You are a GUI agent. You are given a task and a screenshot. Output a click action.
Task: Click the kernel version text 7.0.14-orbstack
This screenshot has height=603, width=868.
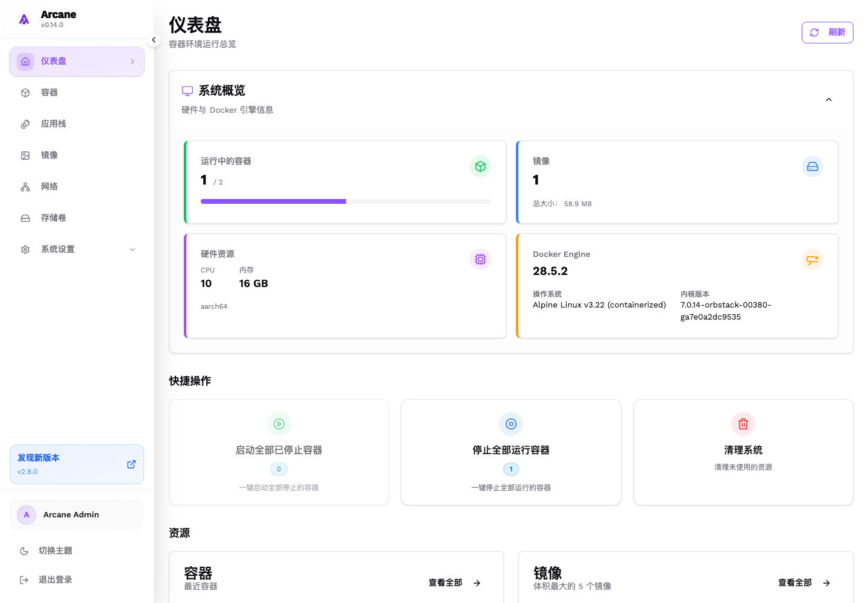tap(726, 311)
